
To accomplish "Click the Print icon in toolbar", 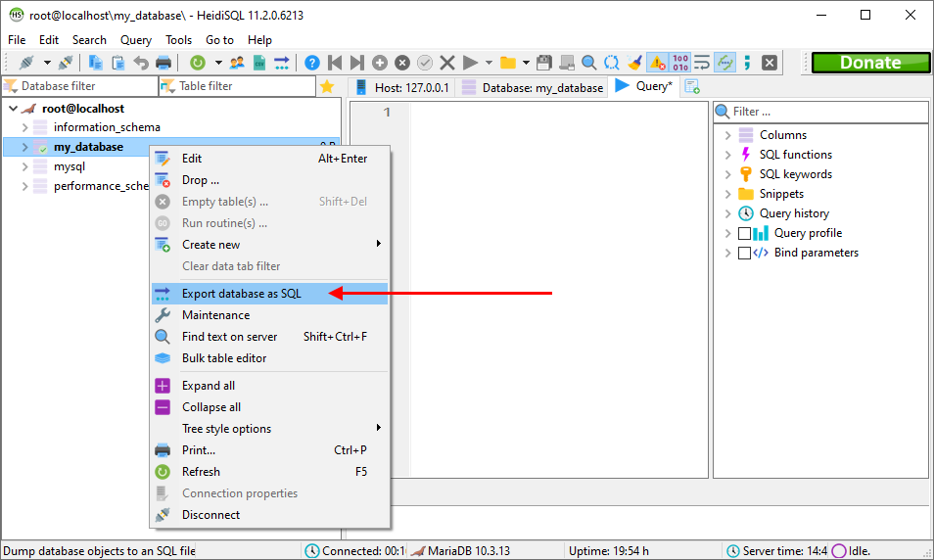I will [x=163, y=63].
